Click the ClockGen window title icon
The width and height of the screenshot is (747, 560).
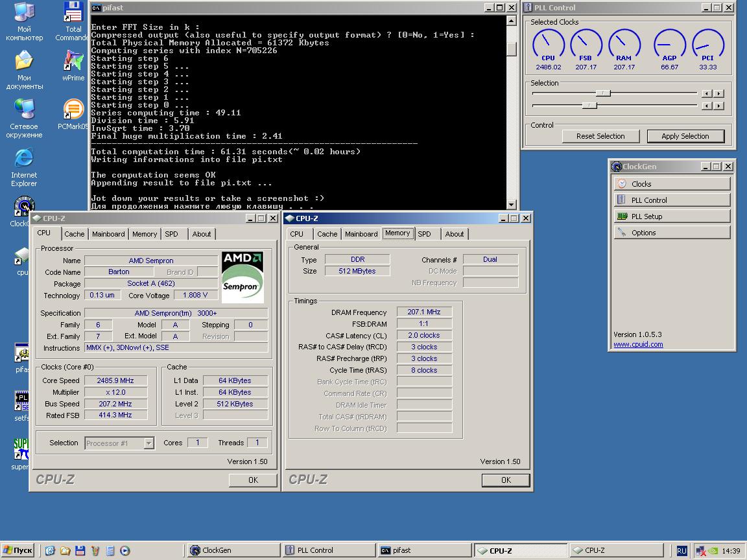[617, 166]
